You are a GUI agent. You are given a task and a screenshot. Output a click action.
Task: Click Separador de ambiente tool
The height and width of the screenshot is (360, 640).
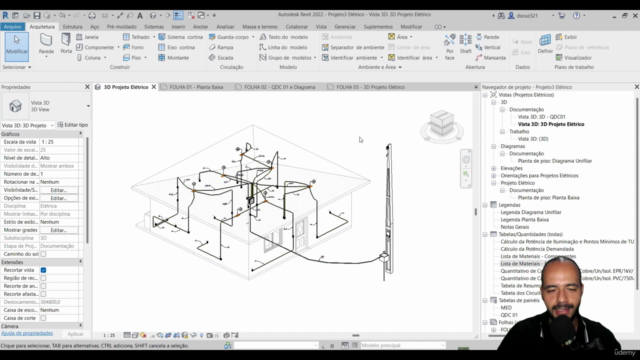pos(353,47)
